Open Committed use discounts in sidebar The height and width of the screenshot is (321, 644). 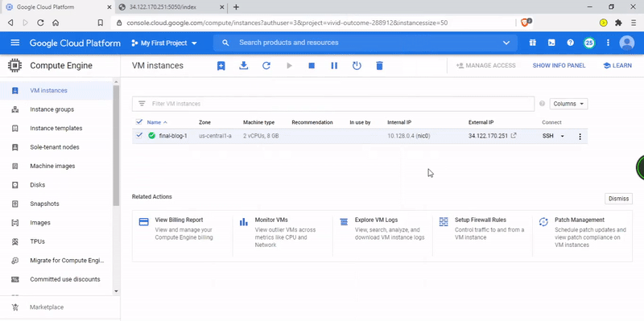[56, 279]
